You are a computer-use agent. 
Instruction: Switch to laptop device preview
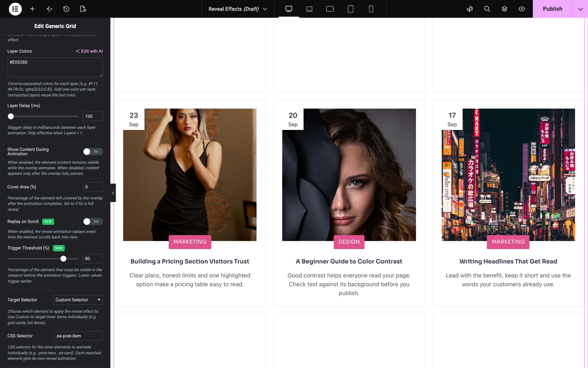pyautogui.click(x=309, y=9)
